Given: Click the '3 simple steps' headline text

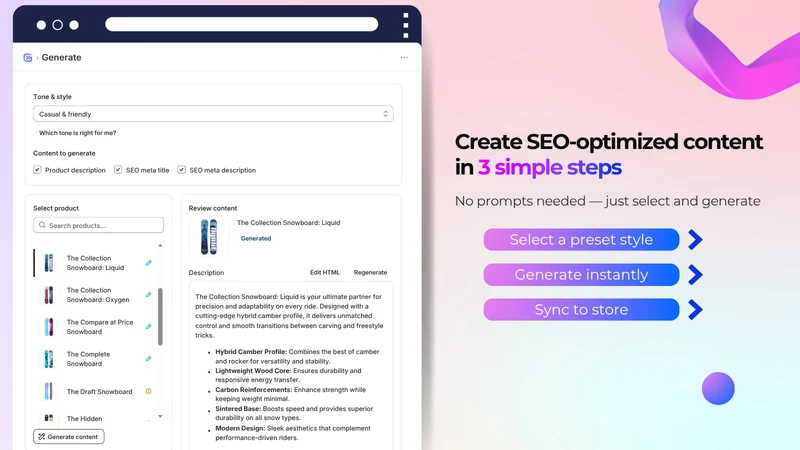Looking at the screenshot, I should tap(549, 167).
